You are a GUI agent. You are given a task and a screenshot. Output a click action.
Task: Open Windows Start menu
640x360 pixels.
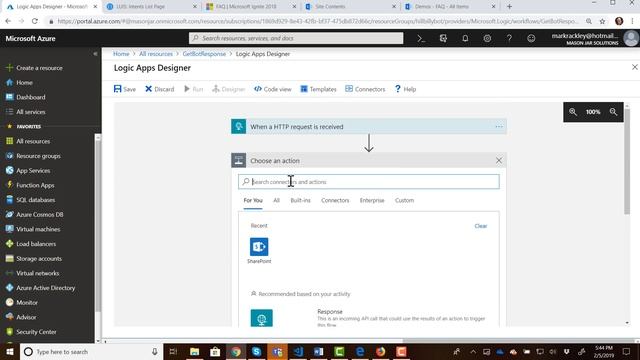pyautogui.click(x=9, y=351)
